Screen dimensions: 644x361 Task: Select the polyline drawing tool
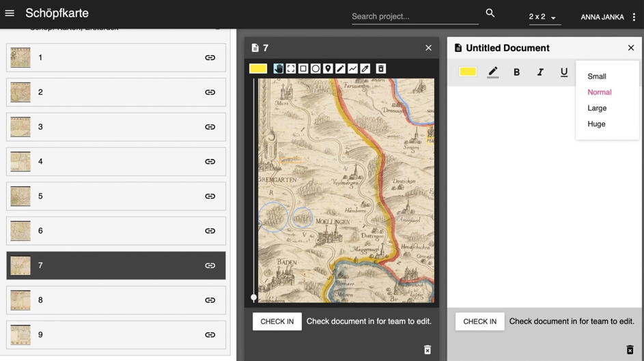(352, 68)
